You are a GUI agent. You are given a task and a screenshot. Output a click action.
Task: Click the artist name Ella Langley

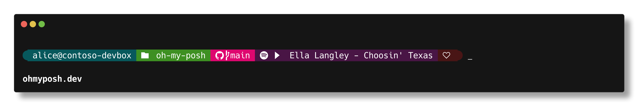[319, 55]
